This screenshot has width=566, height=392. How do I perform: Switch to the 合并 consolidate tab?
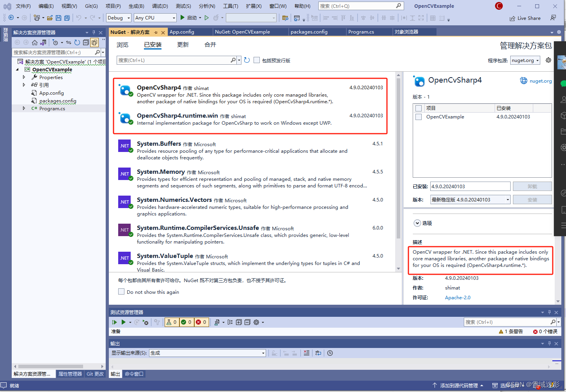pos(210,45)
